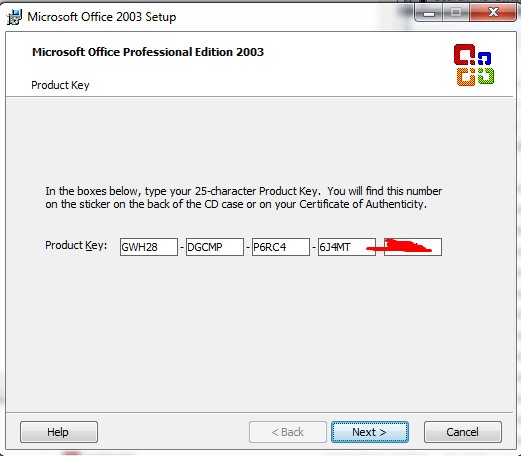Click the disabled maximize button in title bar
Screen dimensions: 521x456
click(x=456, y=13)
